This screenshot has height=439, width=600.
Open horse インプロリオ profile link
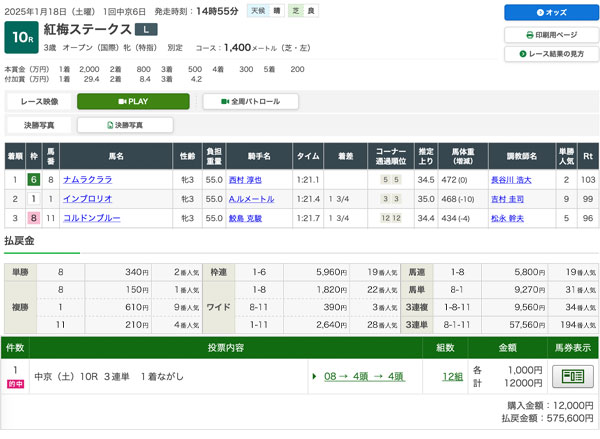pyautogui.click(x=86, y=198)
